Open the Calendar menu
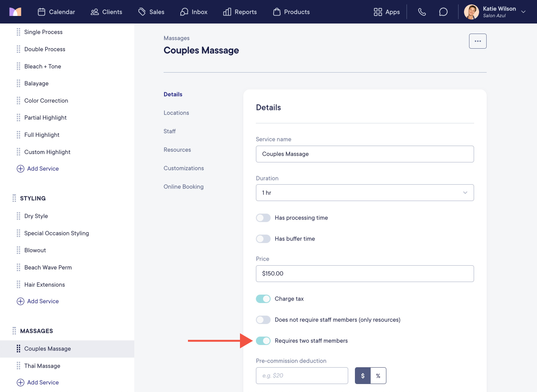 pos(56,12)
